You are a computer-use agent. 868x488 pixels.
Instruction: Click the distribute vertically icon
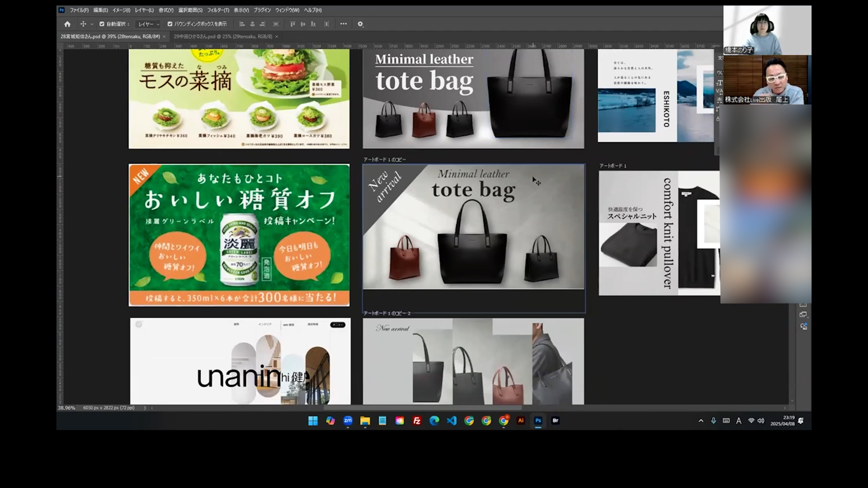(276, 24)
